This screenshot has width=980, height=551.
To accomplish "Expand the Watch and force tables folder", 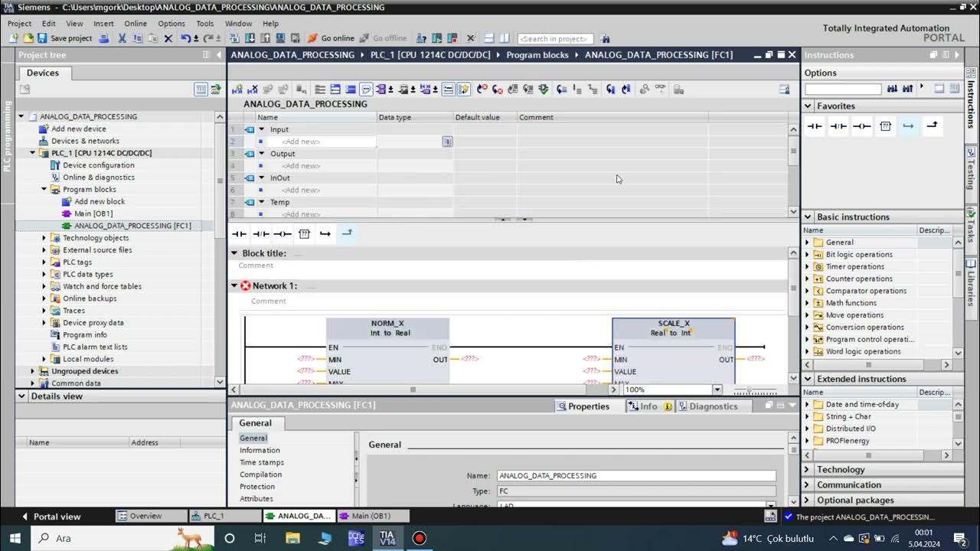I will coord(44,286).
